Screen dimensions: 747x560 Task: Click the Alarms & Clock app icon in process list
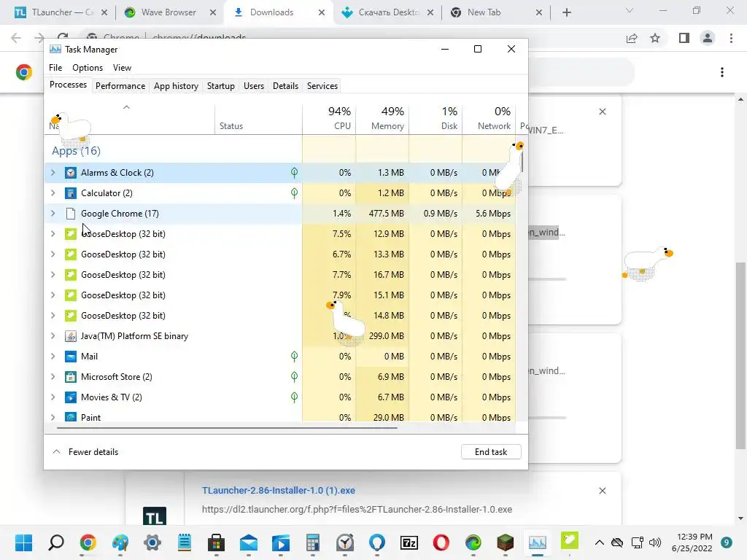pyautogui.click(x=71, y=173)
